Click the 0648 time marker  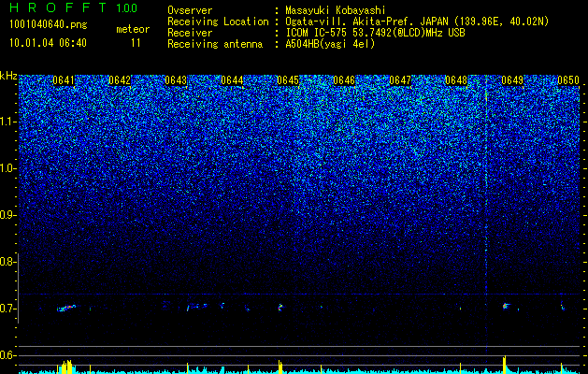tap(456, 80)
